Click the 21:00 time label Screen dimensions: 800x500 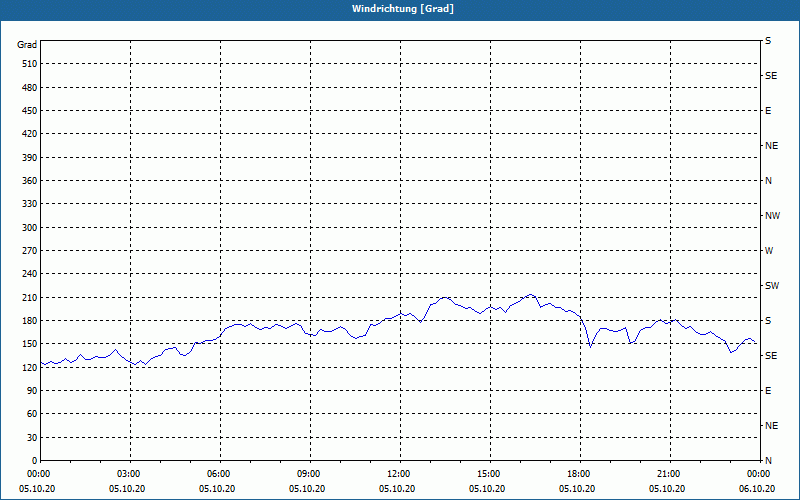(670, 474)
